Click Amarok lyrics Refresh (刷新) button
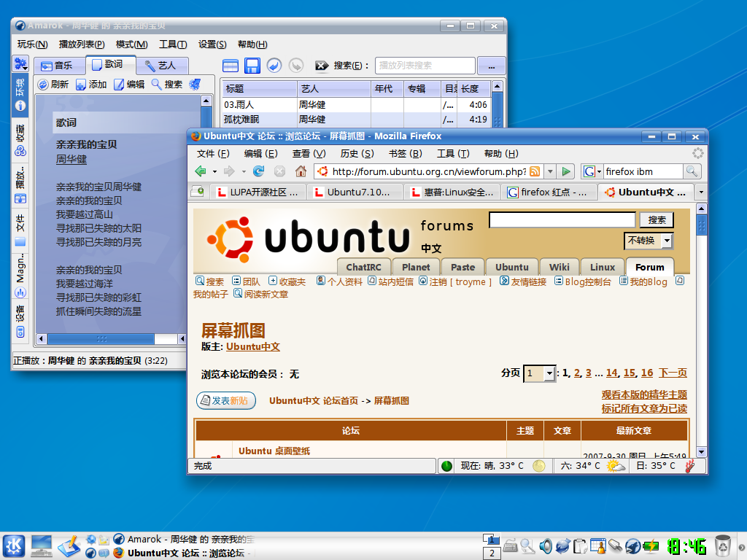Image resolution: width=747 pixels, height=560 pixels. pyautogui.click(x=53, y=85)
